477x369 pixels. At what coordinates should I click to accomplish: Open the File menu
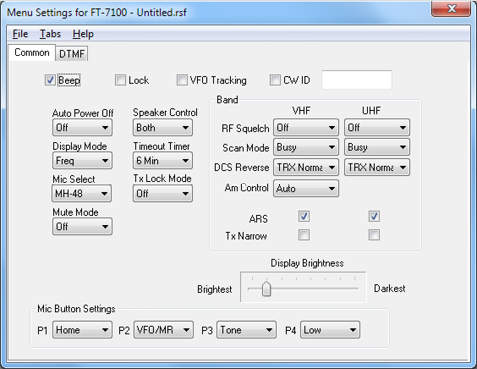click(20, 34)
